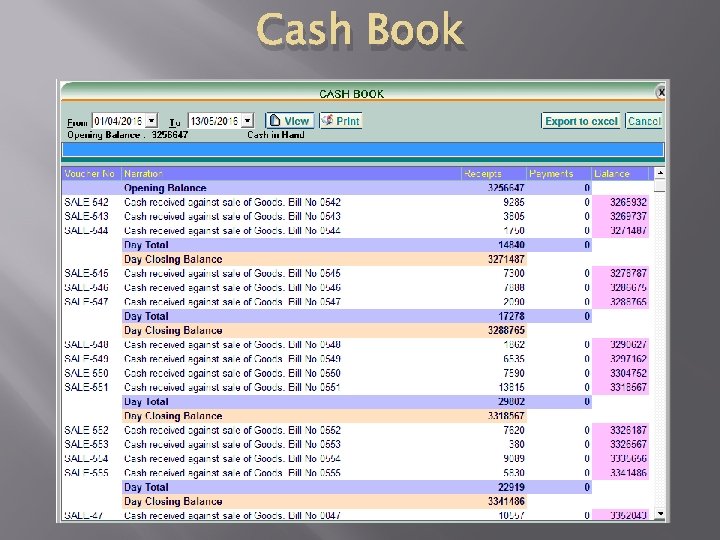
Task: Close the Cash Book window
Action: point(661,92)
